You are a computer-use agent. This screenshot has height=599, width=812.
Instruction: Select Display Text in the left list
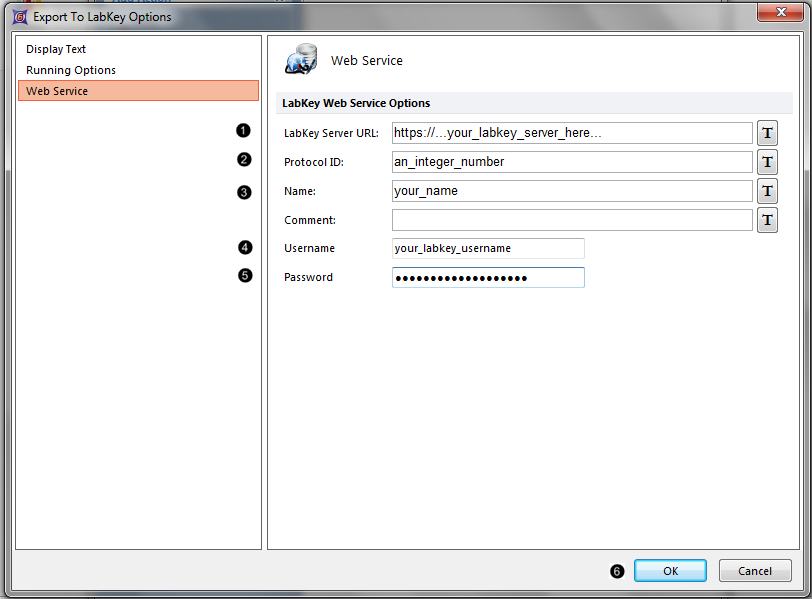56,49
